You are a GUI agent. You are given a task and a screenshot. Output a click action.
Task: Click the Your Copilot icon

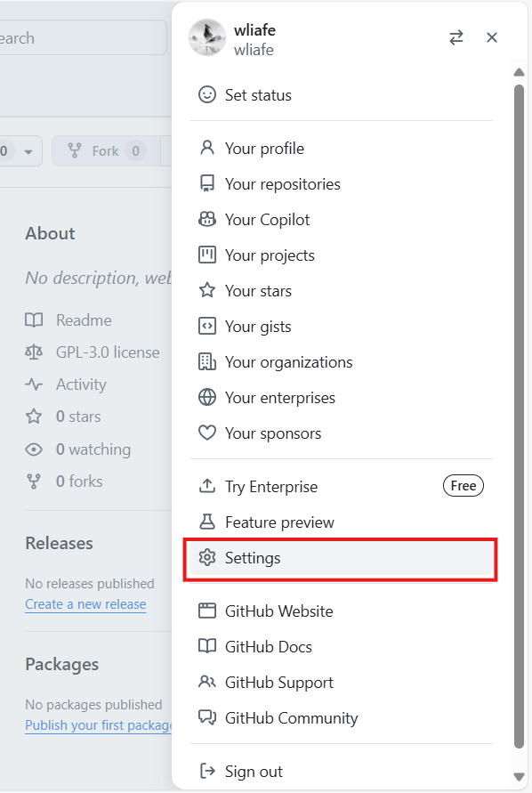(x=206, y=219)
